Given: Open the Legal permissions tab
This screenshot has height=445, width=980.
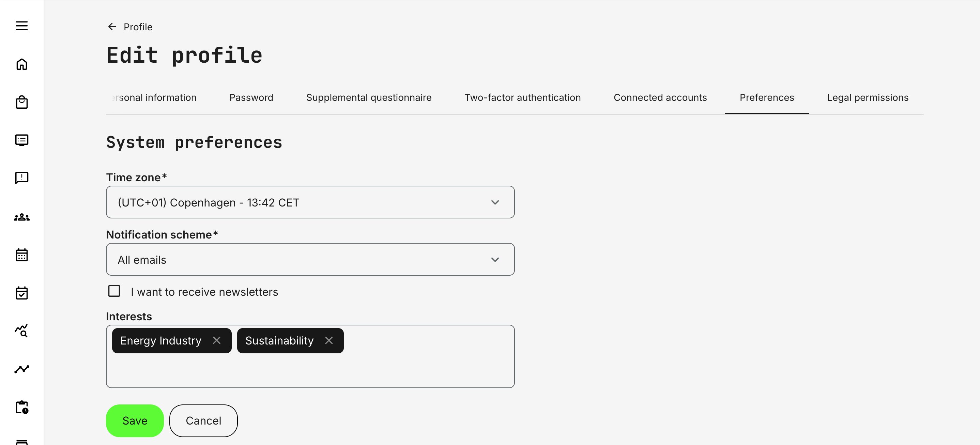Looking at the screenshot, I should pos(868,97).
